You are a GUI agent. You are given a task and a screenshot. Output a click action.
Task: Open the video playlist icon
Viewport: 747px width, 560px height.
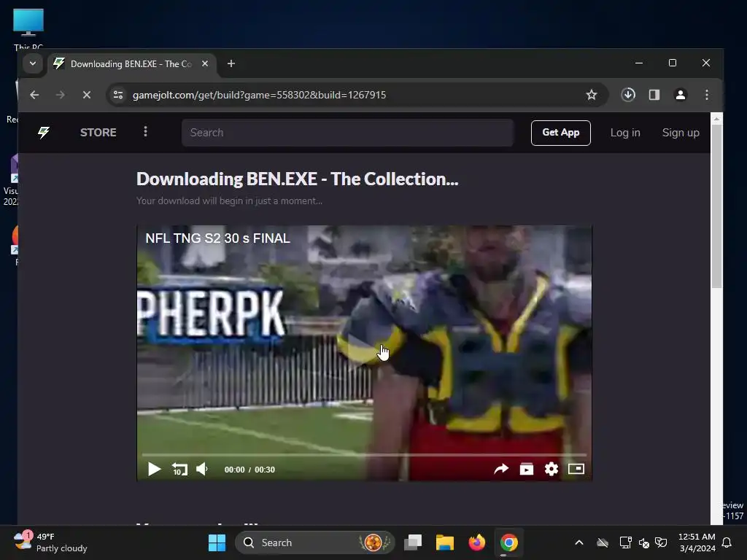tap(527, 469)
